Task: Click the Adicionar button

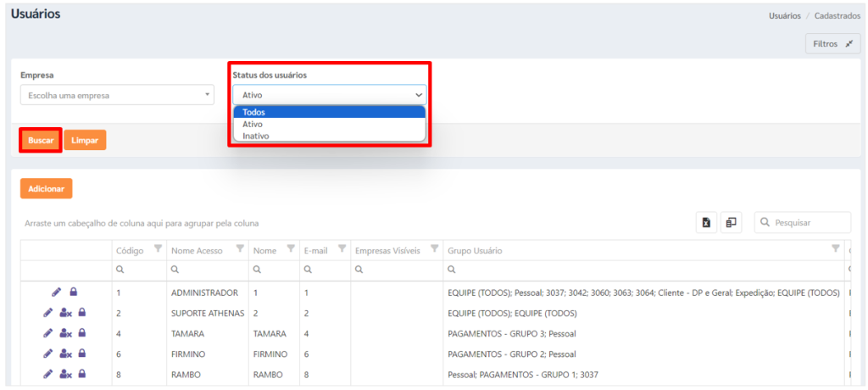Action: coord(46,188)
